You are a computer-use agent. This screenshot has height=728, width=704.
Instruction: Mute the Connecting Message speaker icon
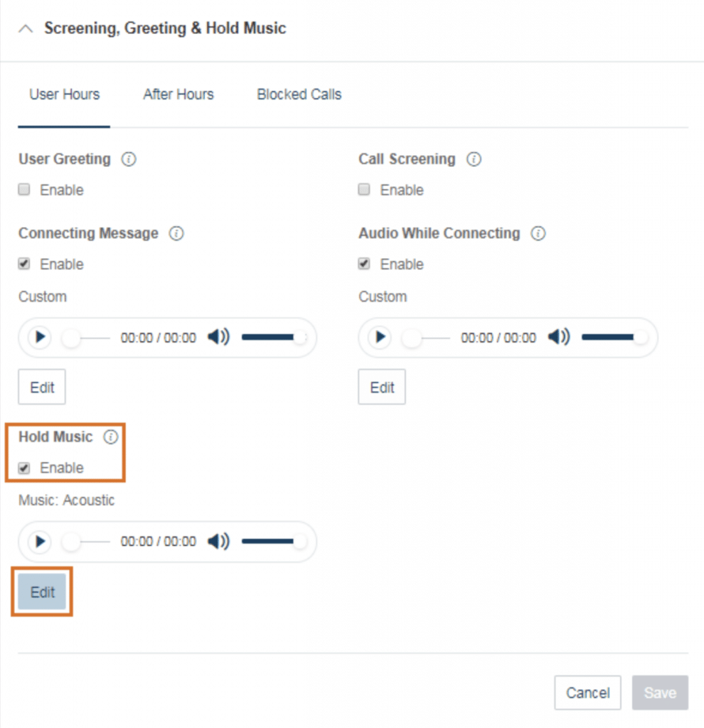pyautogui.click(x=218, y=337)
